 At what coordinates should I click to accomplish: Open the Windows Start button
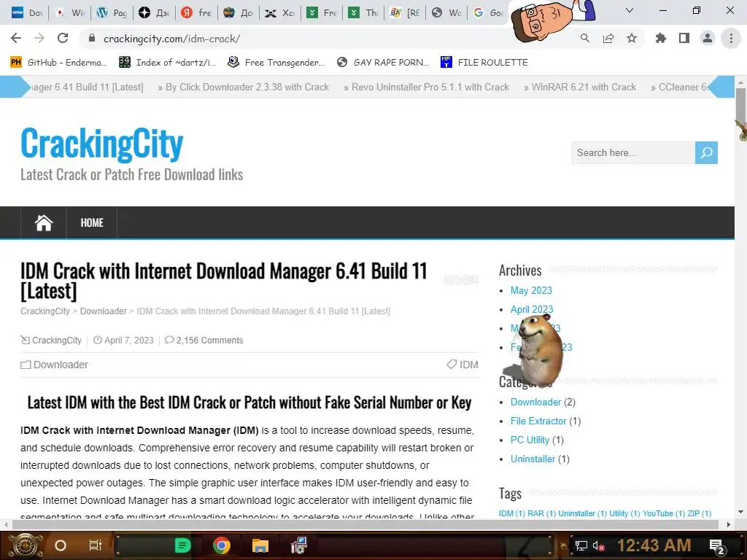[x=25, y=545]
